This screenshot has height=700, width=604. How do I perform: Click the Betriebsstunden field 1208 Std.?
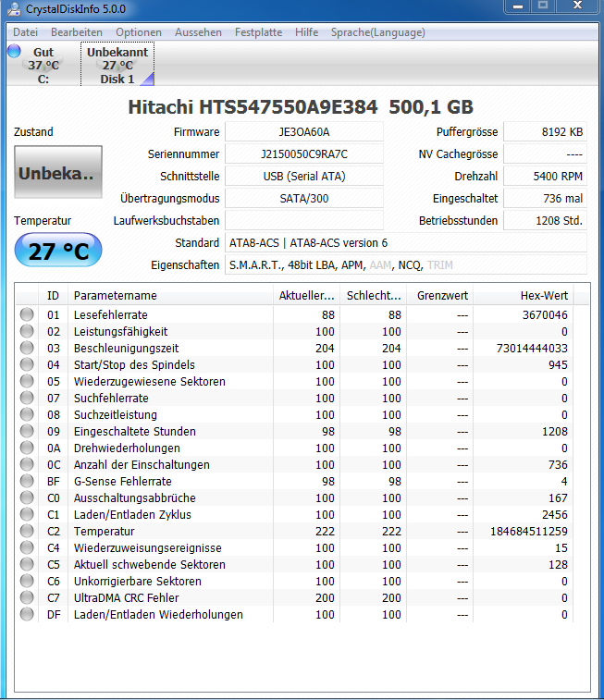click(545, 220)
